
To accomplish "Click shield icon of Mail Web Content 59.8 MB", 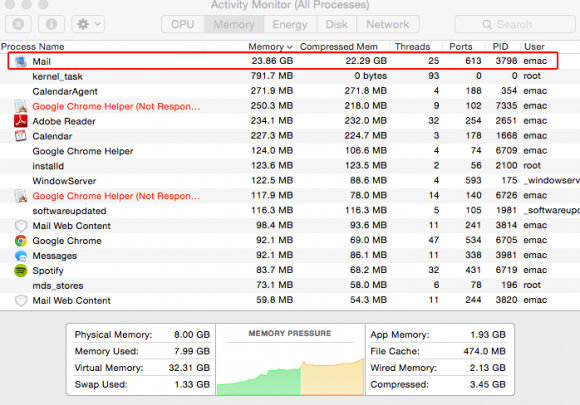I will pyautogui.click(x=21, y=300).
